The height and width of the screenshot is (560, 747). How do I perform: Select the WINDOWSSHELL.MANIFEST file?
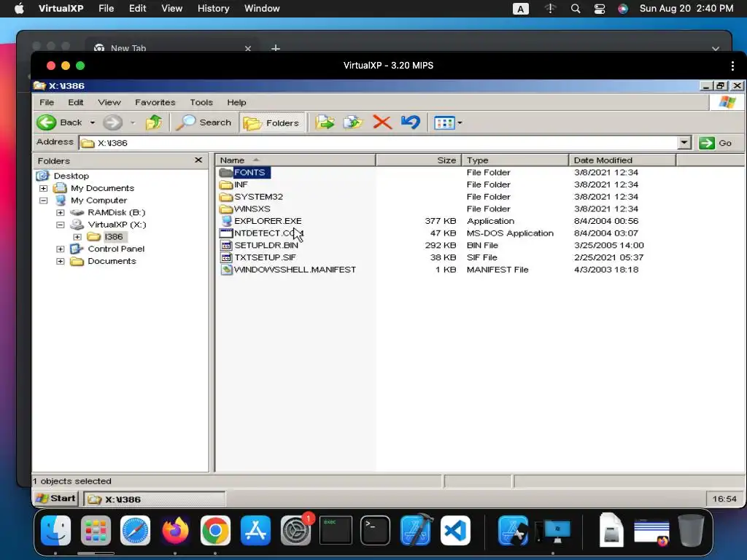click(x=295, y=270)
